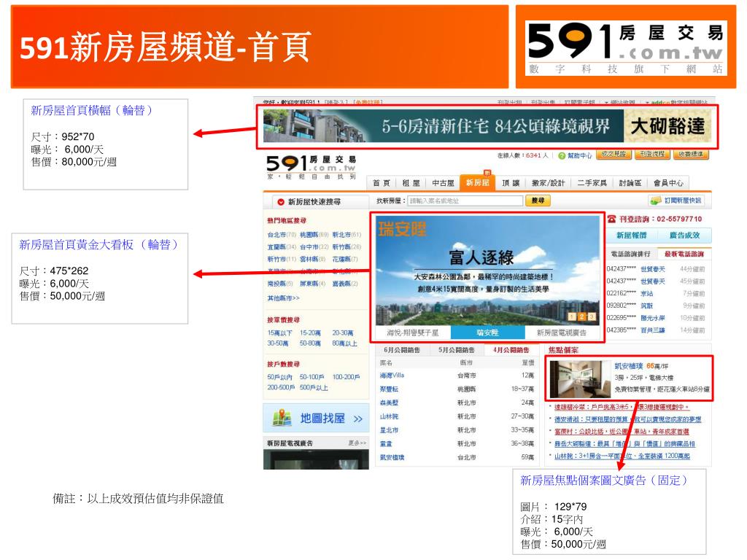This screenshot has width=747, height=560.
Task: Filter by 桃園縣 in hot areas
Action: point(309,235)
